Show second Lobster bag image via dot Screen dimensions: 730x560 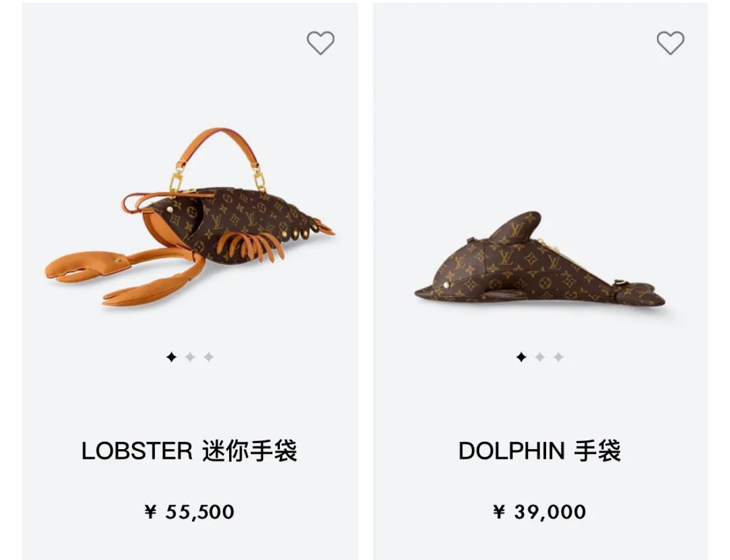190,357
